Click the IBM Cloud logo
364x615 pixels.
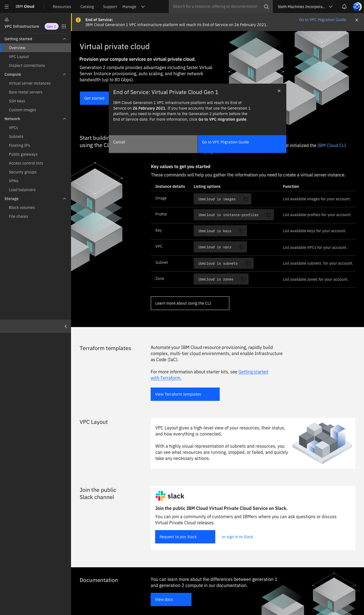(x=25, y=6)
